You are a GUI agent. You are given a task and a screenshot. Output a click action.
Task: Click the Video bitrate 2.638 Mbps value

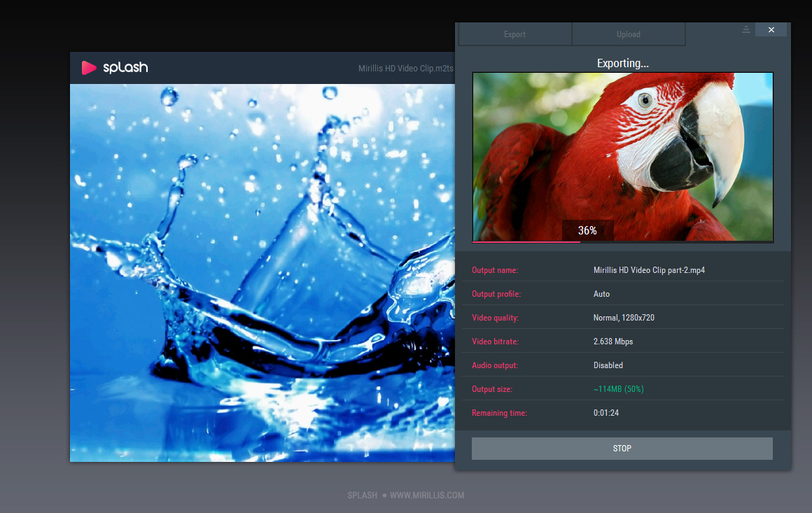[x=613, y=342]
